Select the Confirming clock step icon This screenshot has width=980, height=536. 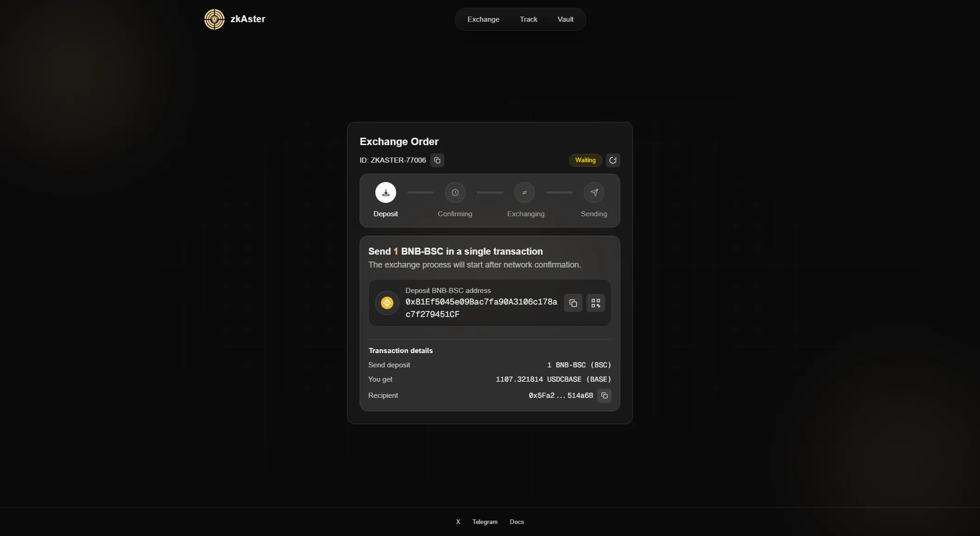(x=455, y=193)
